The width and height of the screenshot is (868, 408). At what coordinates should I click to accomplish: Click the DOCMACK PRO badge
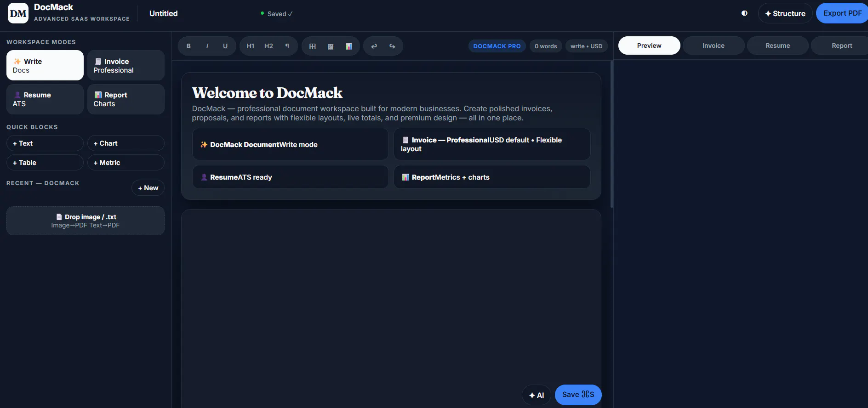[x=497, y=46]
